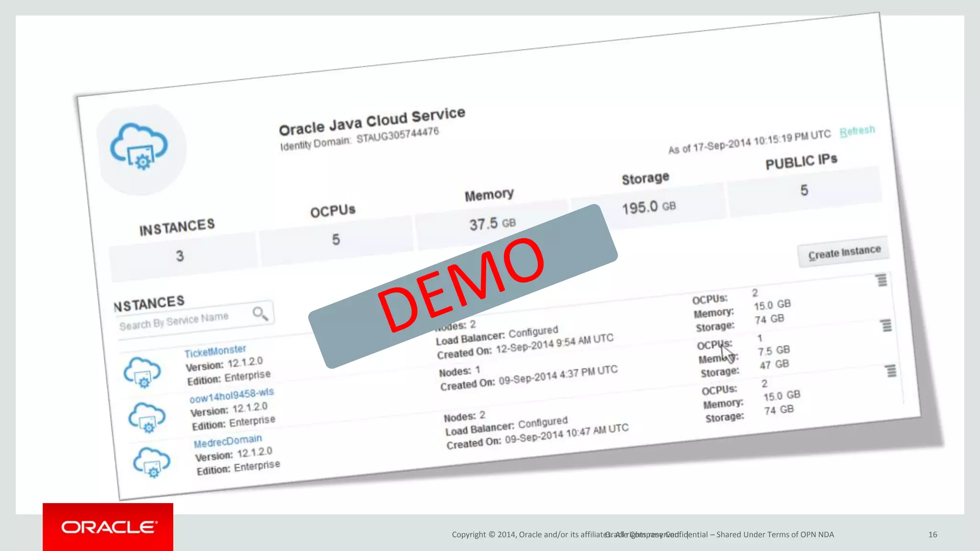The height and width of the screenshot is (551, 980).
Task: Open the TicketMonster row menu icon
Action: 882,280
